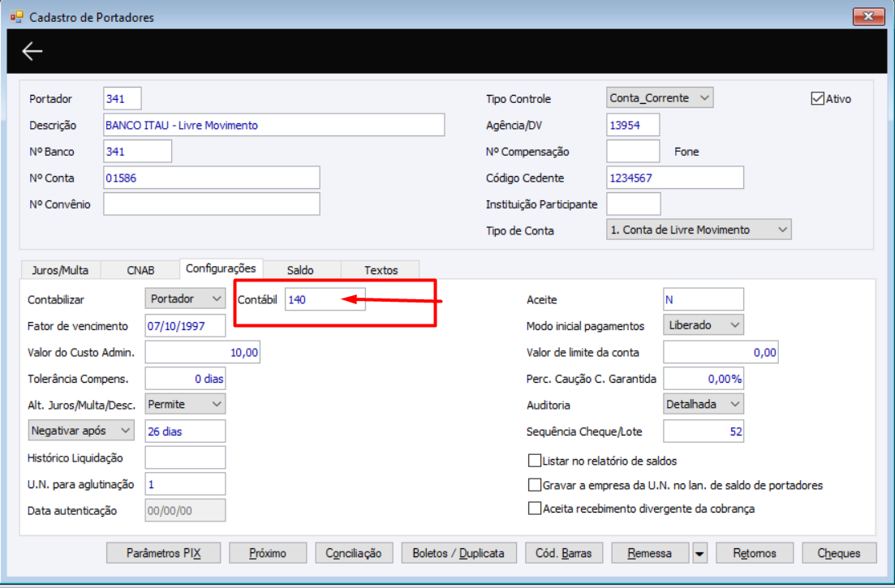Screen dimensions: 895x588
Task: Open the CNAB tab
Action: click(x=140, y=270)
